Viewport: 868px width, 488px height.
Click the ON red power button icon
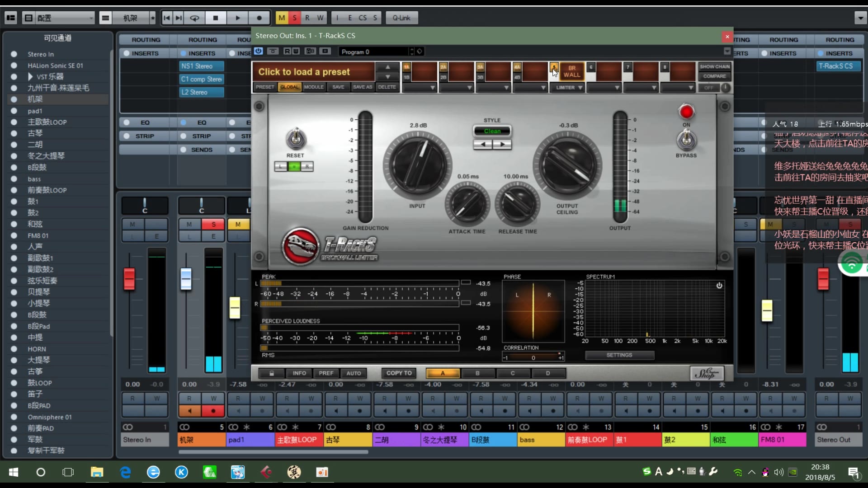click(686, 112)
